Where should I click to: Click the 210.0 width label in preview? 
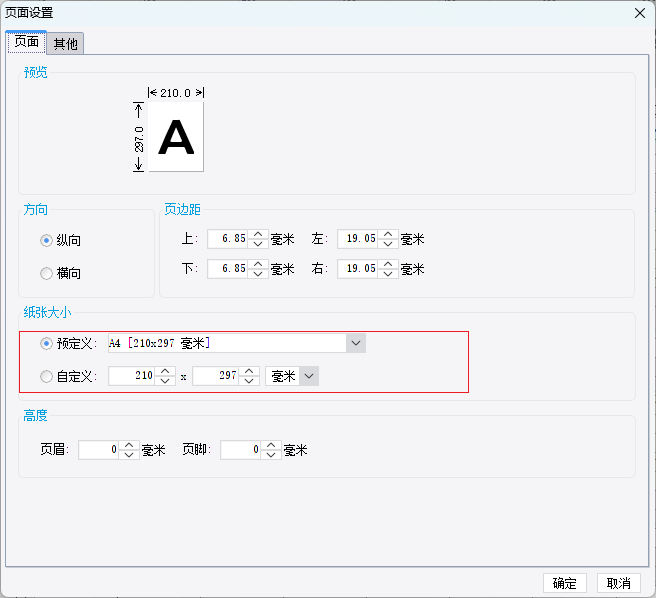[x=176, y=93]
